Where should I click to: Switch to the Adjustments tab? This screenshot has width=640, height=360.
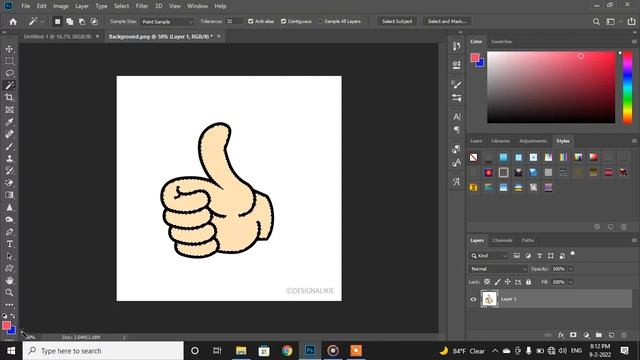coord(533,141)
